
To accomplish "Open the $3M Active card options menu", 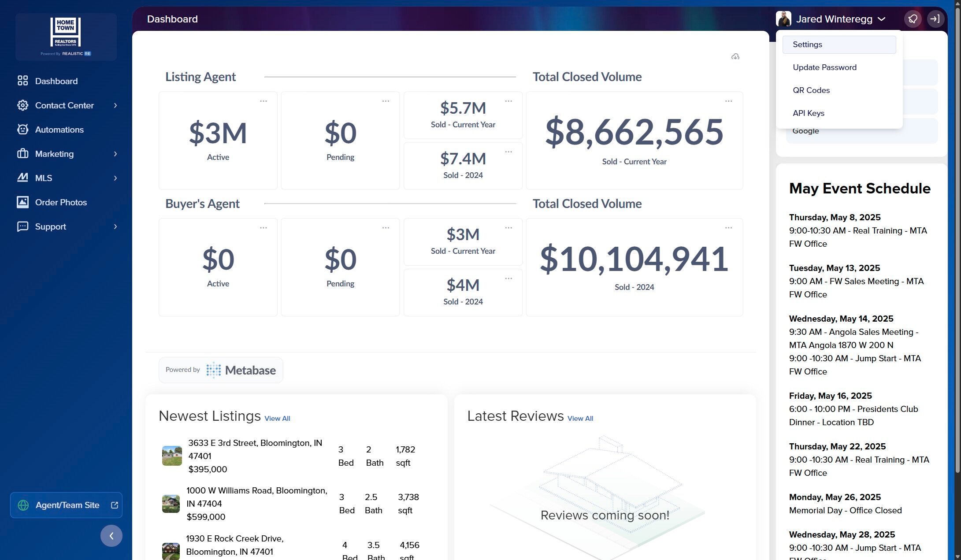I will click(263, 101).
